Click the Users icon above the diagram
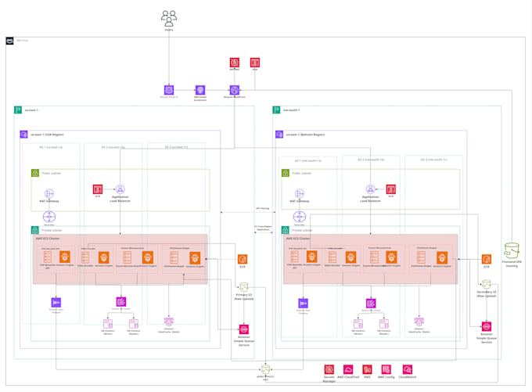This screenshot has height=392, width=532. (x=169, y=18)
